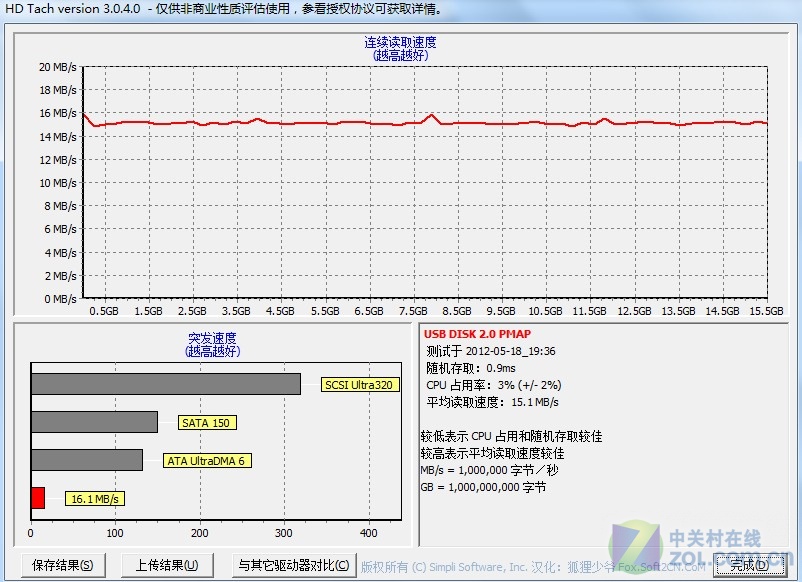Click the 平均读取速度 15.1 MB/s text
Viewport: 802px width, 582px height.
pyautogui.click(x=492, y=402)
